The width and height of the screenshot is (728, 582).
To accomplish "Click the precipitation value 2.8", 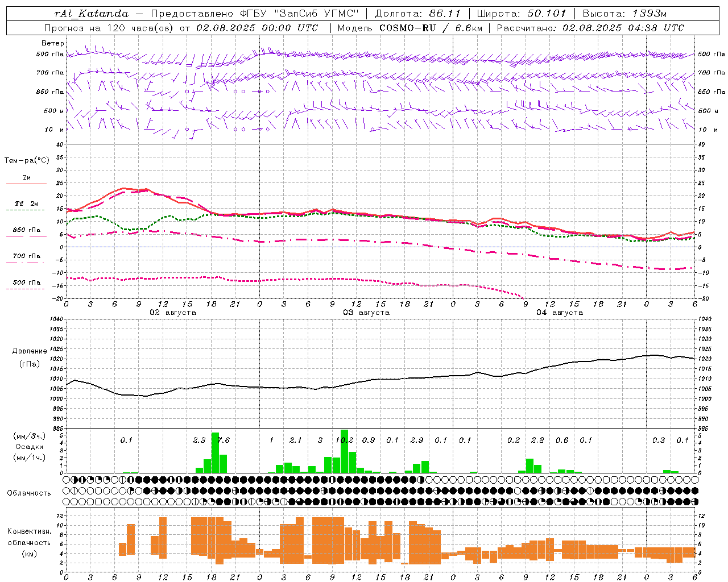I will click(x=537, y=440).
